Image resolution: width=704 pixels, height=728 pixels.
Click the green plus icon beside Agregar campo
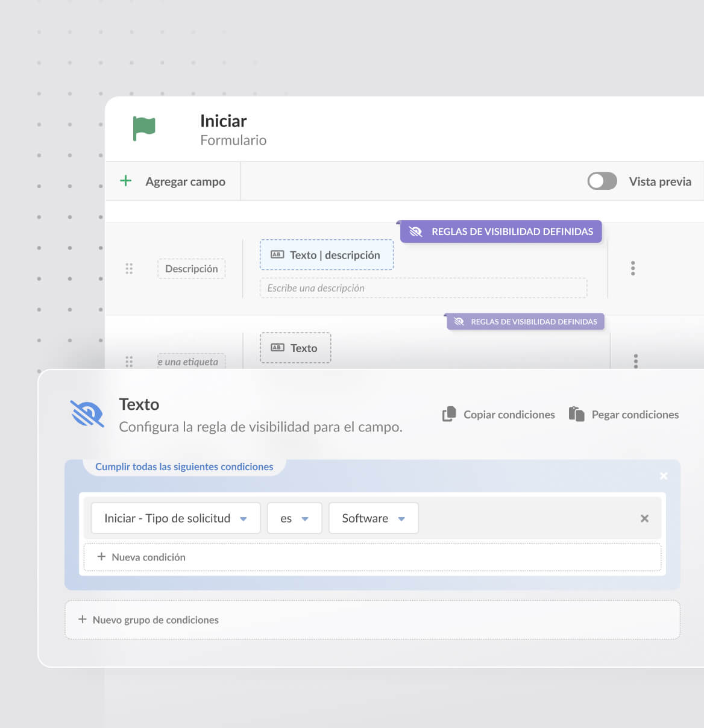[x=125, y=181]
